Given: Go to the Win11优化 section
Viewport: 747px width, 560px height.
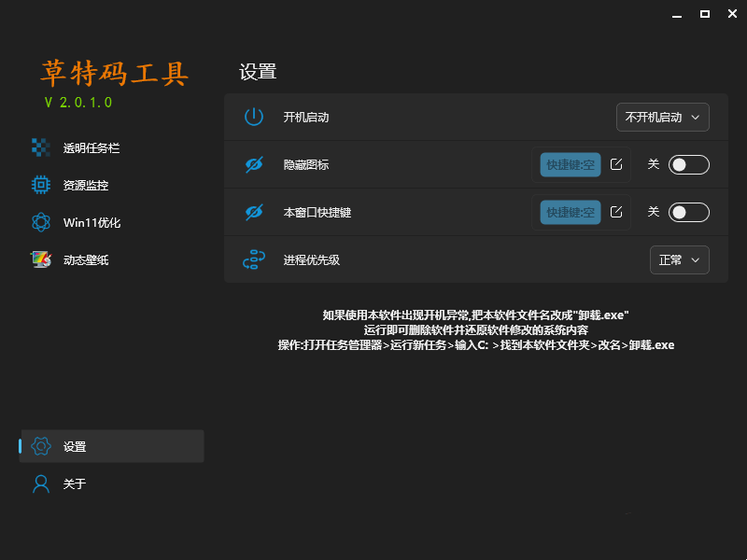Looking at the screenshot, I should coord(92,222).
